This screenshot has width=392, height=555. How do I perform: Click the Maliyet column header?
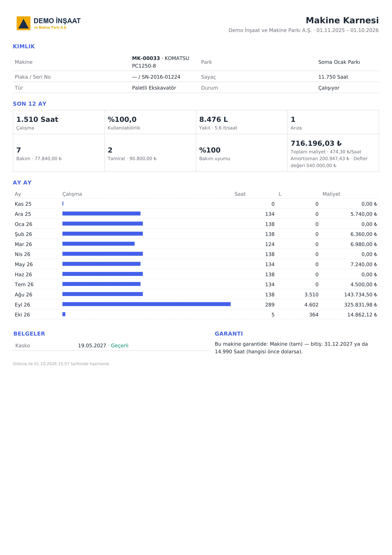[x=331, y=194]
